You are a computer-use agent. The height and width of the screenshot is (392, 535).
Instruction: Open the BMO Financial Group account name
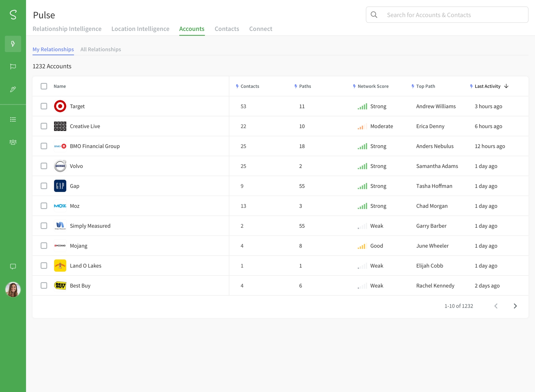(95, 146)
